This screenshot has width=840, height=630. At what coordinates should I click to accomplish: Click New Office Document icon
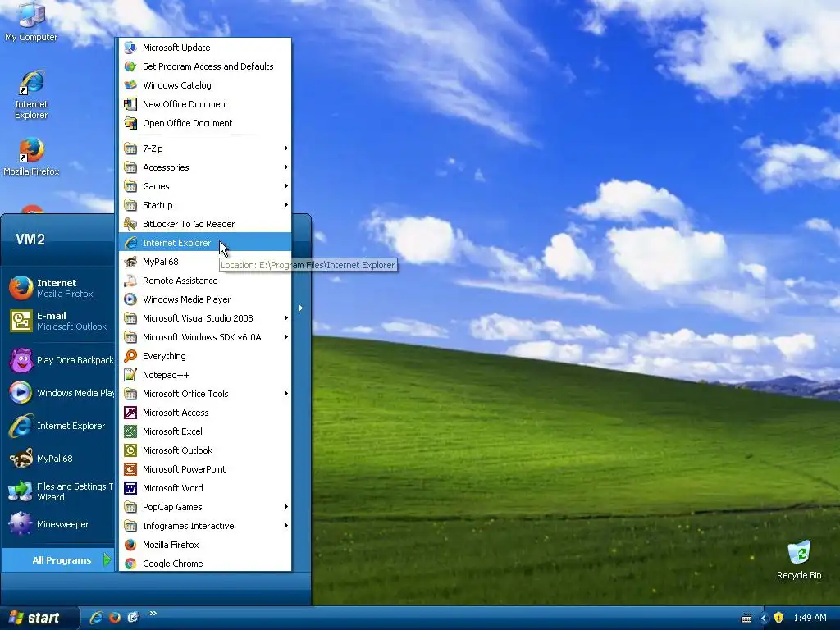130,104
